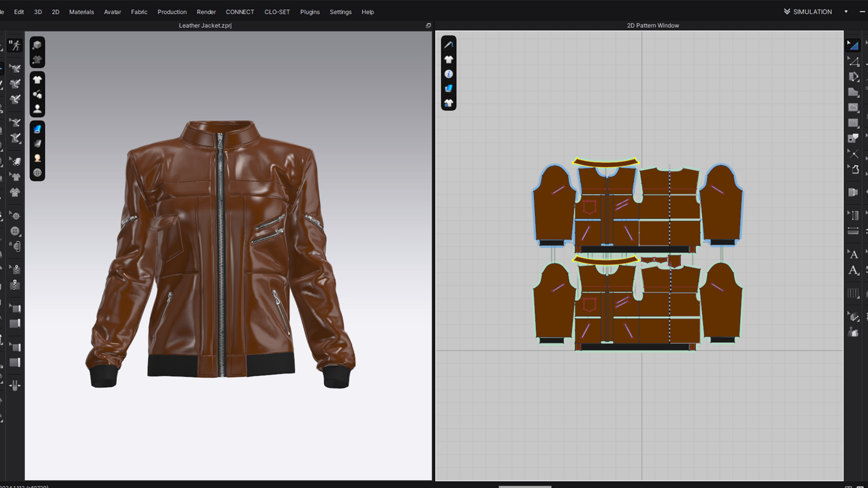Open the Materials menu

click(x=82, y=12)
